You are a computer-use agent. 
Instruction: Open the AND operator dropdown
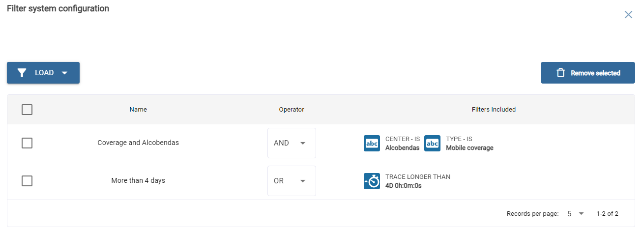point(292,143)
